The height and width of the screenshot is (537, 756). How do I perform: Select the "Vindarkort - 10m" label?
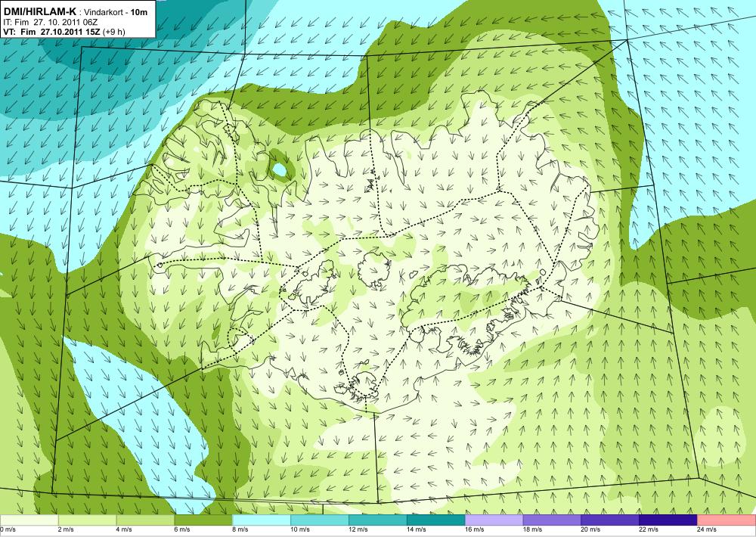pyautogui.click(x=116, y=12)
